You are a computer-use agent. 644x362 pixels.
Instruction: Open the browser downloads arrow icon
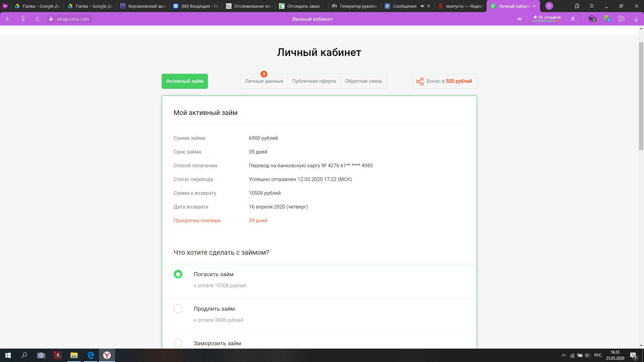[636, 19]
